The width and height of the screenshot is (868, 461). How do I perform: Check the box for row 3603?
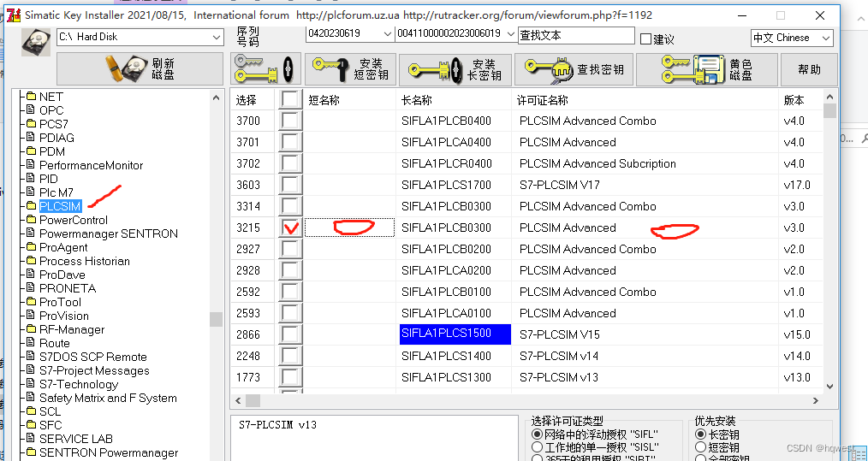click(x=290, y=185)
